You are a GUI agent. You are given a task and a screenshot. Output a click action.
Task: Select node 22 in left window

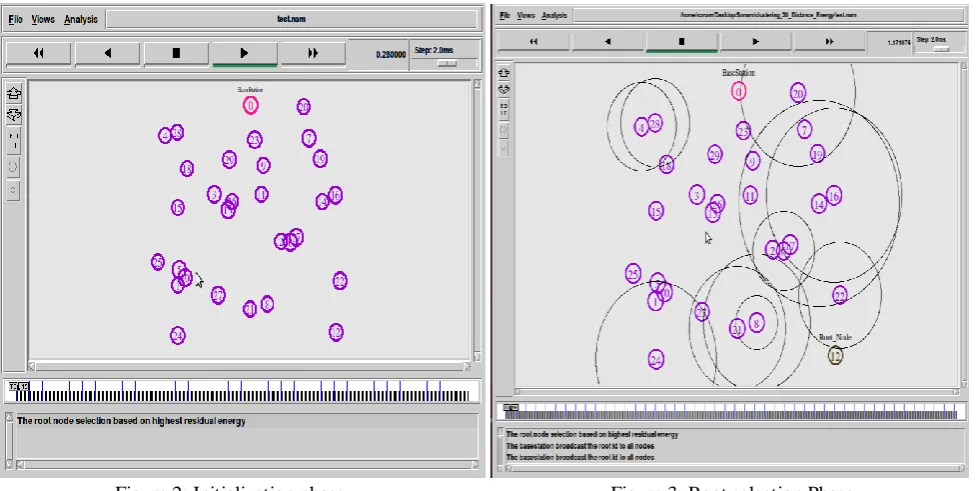point(340,280)
